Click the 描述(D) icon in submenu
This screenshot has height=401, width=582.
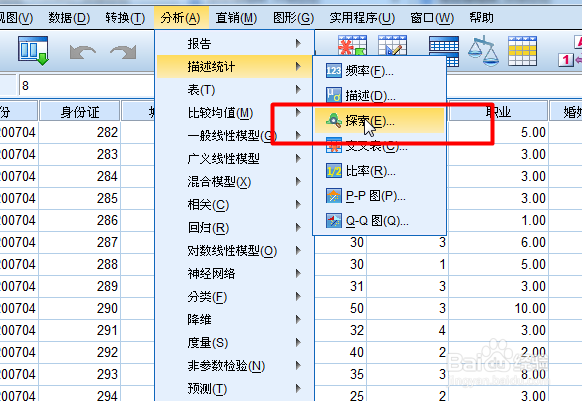coord(333,95)
